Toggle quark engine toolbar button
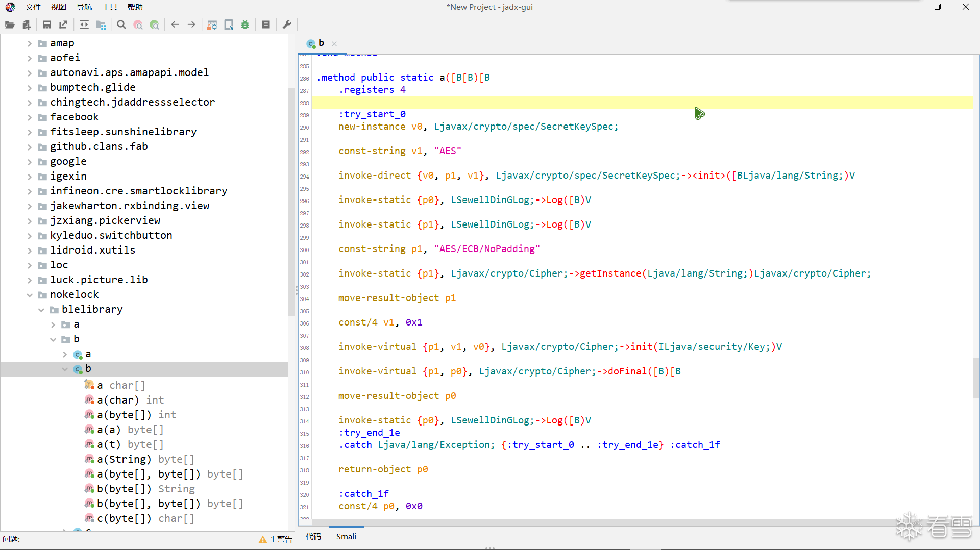The width and height of the screenshot is (980, 550). 229,24
